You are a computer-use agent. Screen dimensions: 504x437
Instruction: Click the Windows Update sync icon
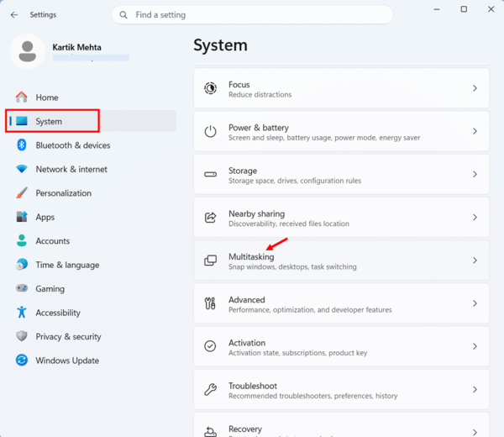pyautogui.click(x=22, y=361)
